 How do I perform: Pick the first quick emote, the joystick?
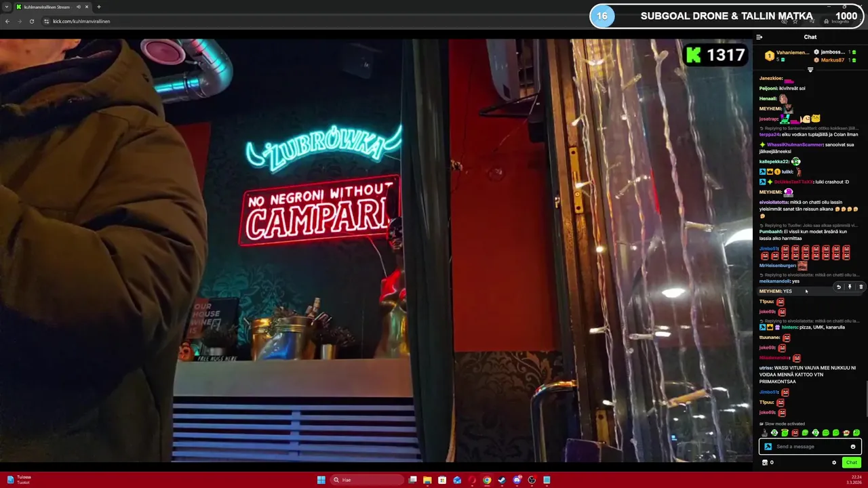point(764,432)
